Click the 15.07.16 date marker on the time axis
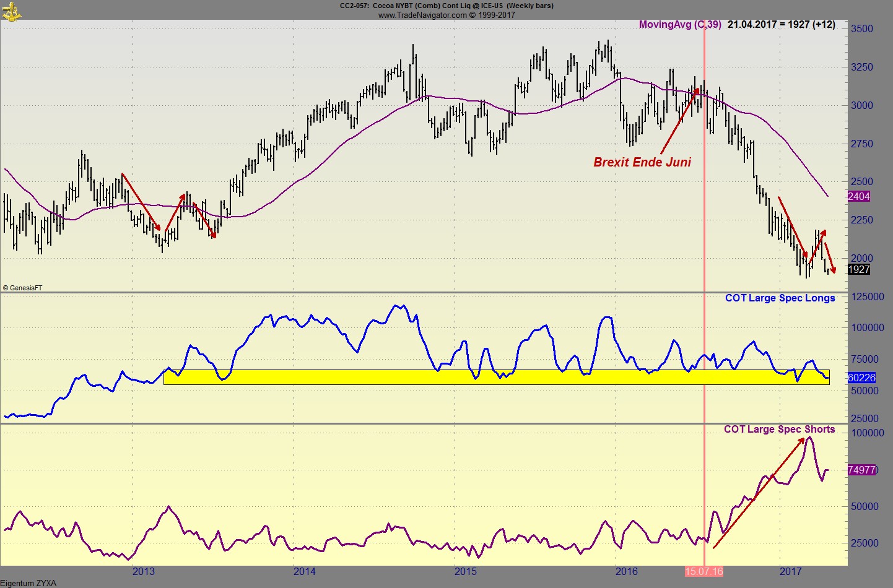 tap(704, 571)
